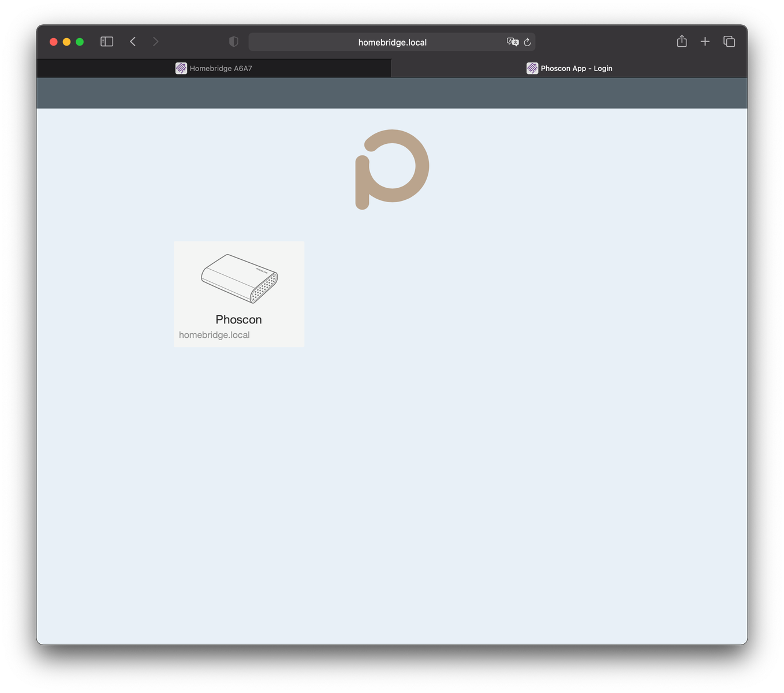Click the forward navigation arrow

point(155,42)
